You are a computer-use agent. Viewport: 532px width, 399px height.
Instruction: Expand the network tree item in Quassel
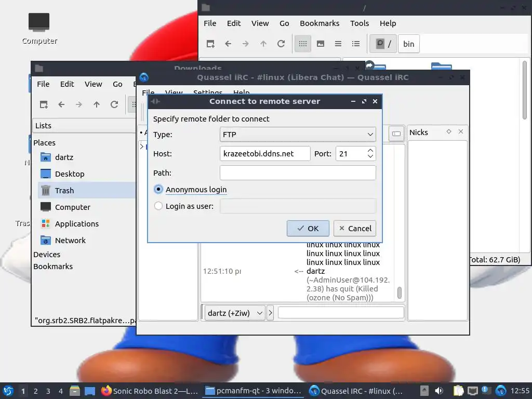pyautogui.click(x=142, y=147)
